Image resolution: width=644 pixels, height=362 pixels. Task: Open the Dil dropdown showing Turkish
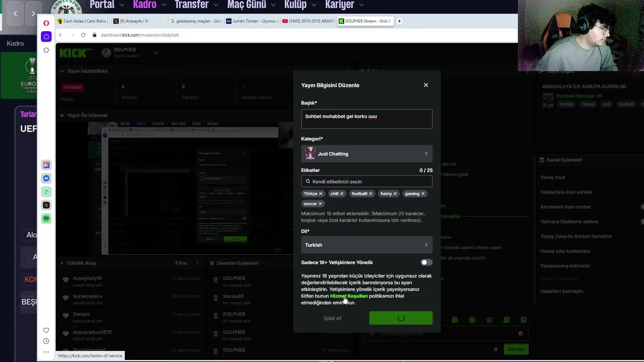[x=366, y=245]
